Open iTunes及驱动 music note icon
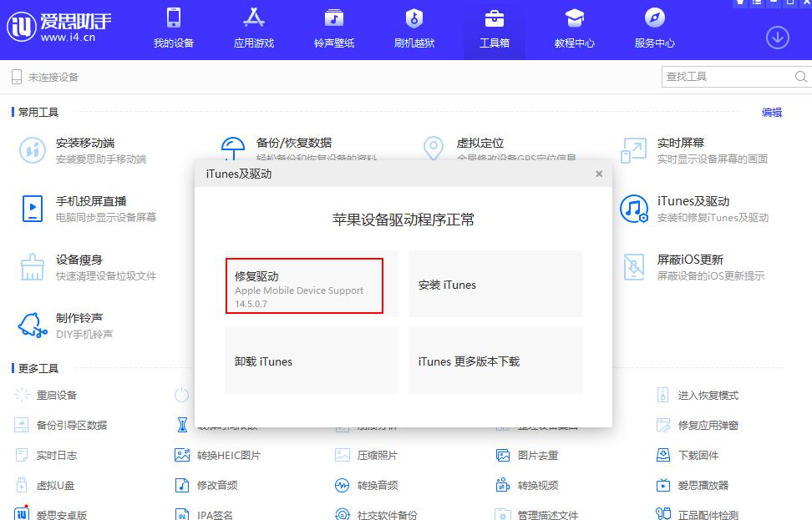 pyautogui.click(x=634, y=209)
